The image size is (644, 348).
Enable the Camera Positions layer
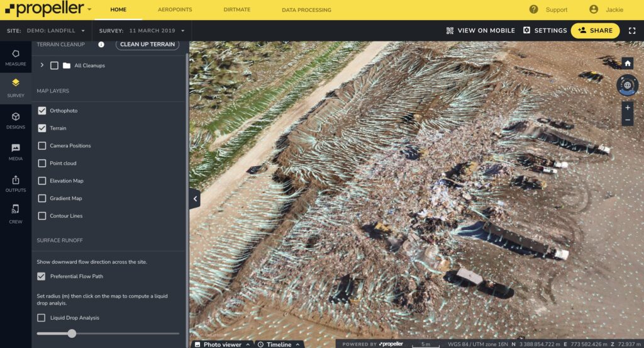pyautogui.click(x=42, y=145)
